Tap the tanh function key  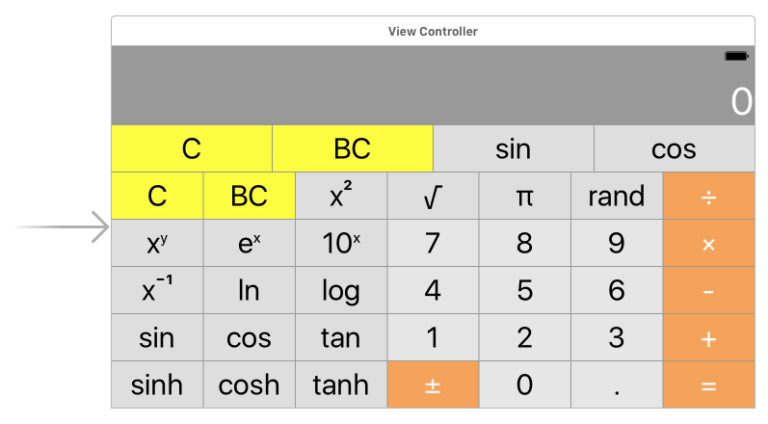[341, 385]
